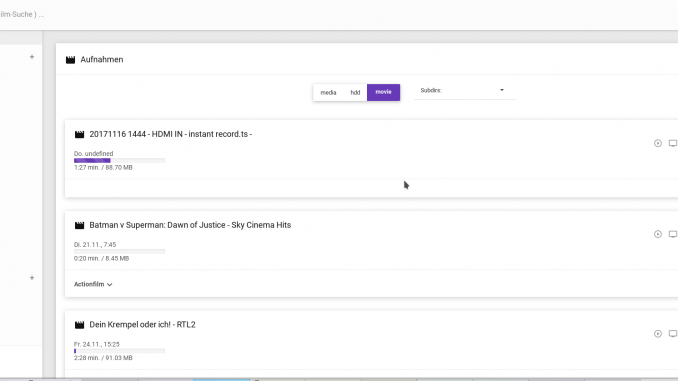Click play icon for Batman v Superman recording
678x381 pixels.
click(658, 234)
